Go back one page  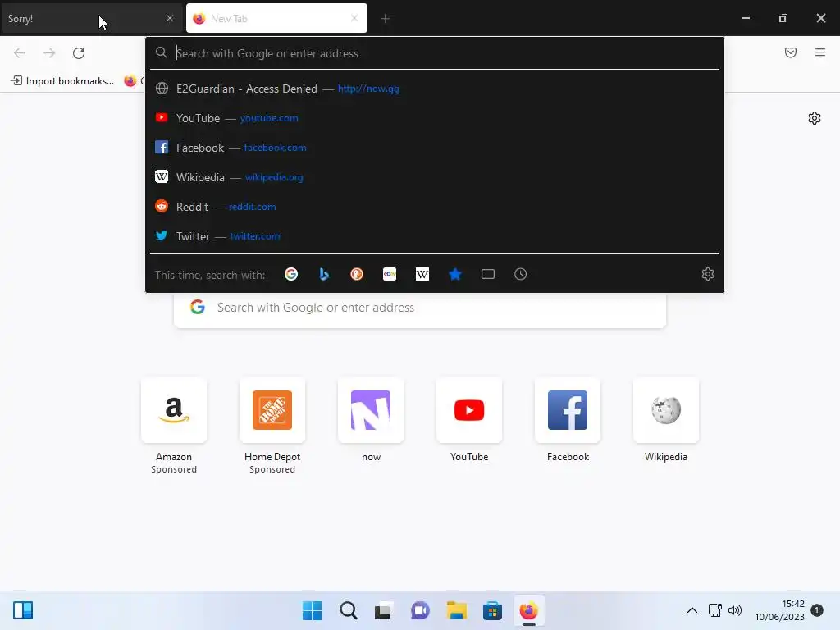tap(20, 53)
